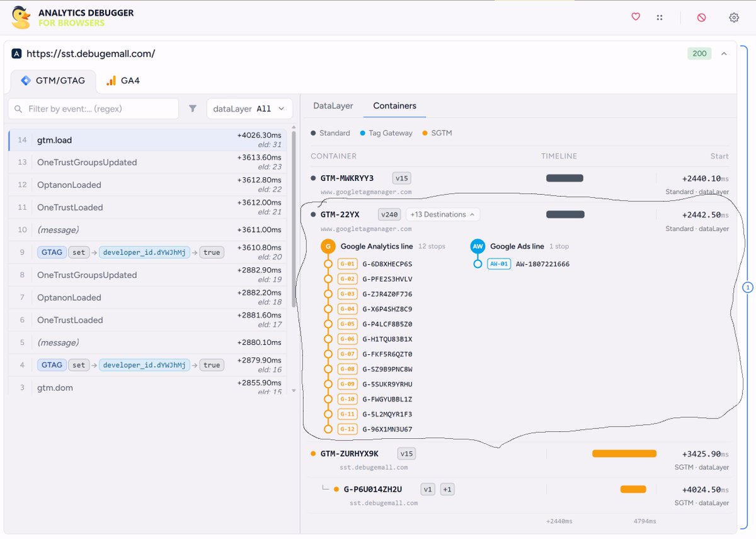Select the Containers tab
The image size is (756, 539).
[394, 106]
